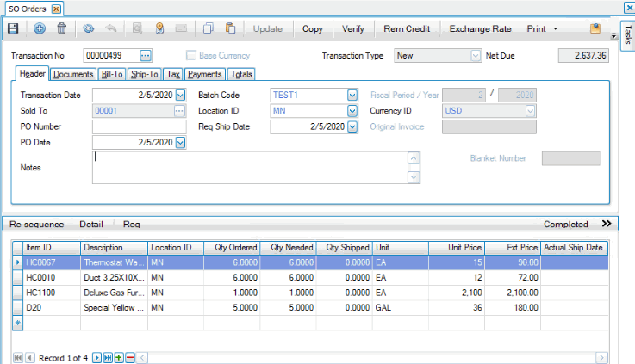Expand the Batch Code dropdown

[x=352, y=96]
